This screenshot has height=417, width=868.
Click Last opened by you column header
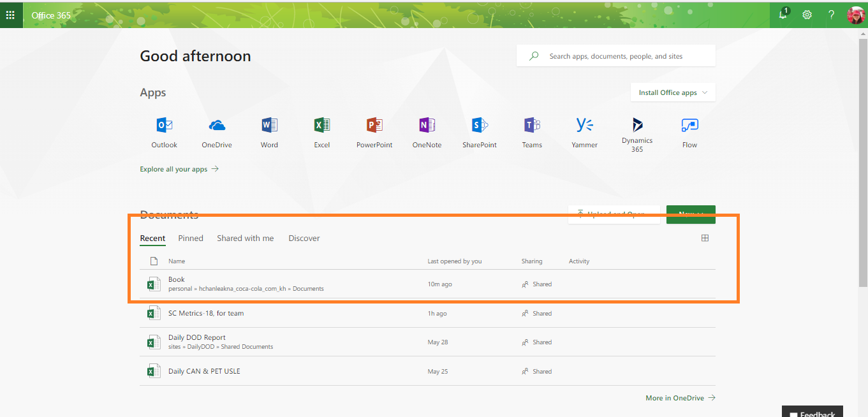(455, 261)
